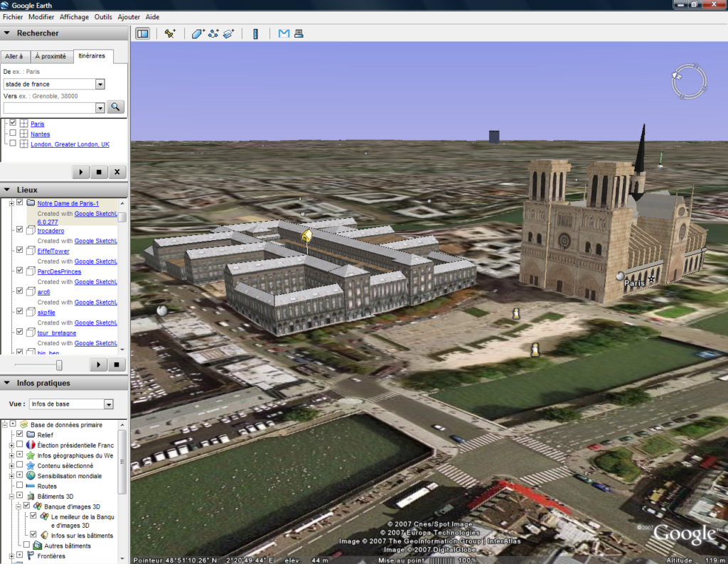
Task: Check the Nantes search result checkbox
Action: (13, 133)
